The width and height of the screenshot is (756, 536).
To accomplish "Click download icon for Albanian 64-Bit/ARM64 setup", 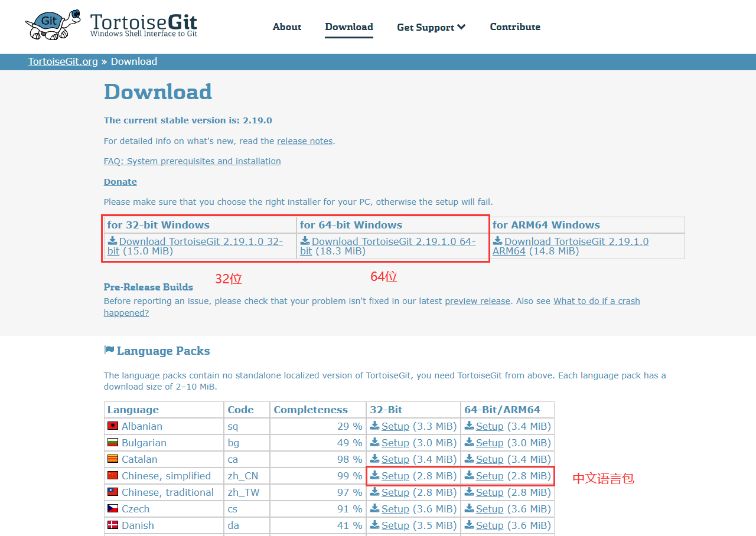I will click(469, 426).
